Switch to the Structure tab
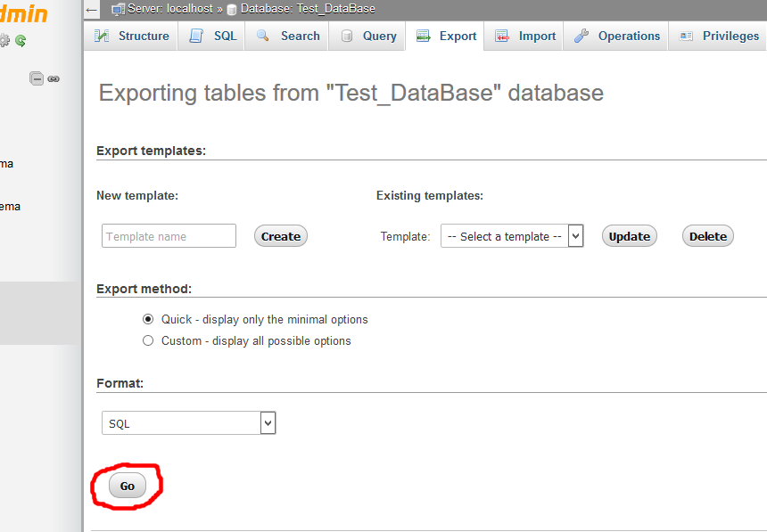The height and width of the screenshot is (532, 767). (x=132, y=37)
